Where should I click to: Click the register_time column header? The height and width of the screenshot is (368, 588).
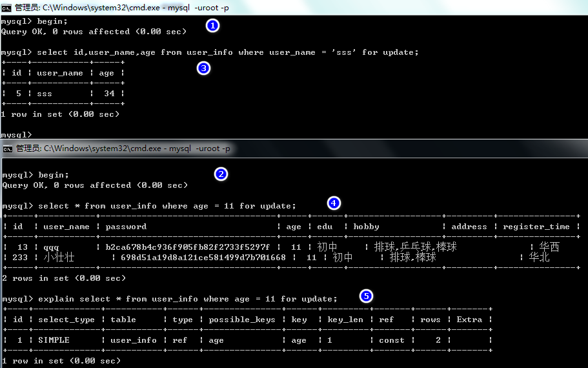[536, 227]
